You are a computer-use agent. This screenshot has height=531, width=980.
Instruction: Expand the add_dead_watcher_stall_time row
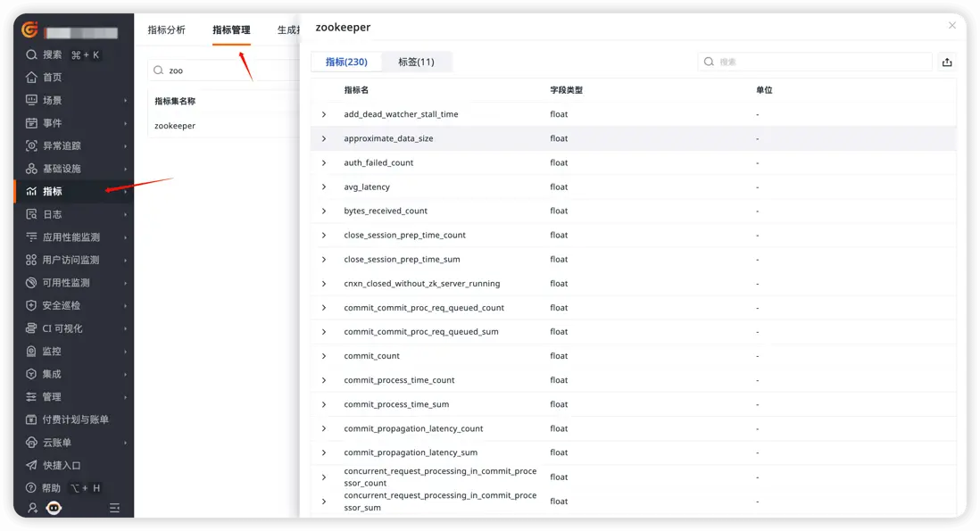[324, 114]
